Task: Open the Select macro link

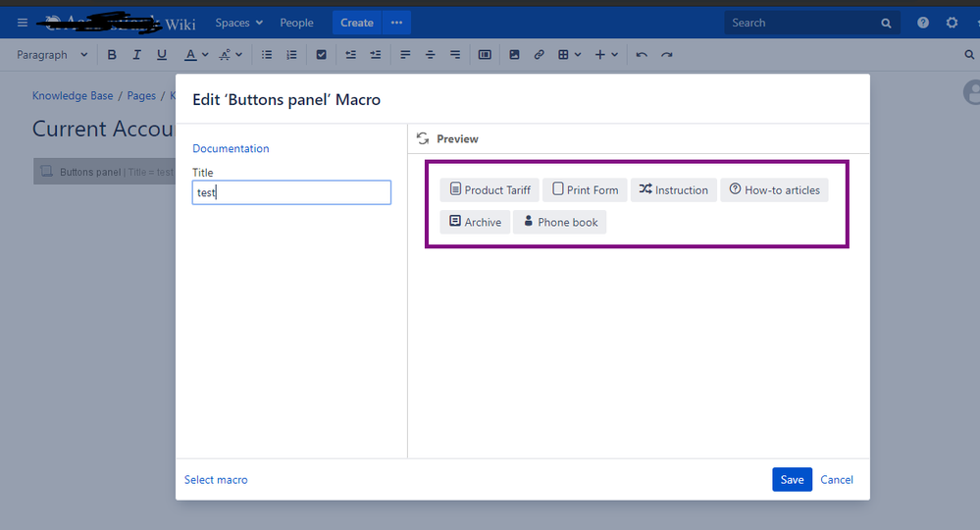Action: (x=216, y=479)
